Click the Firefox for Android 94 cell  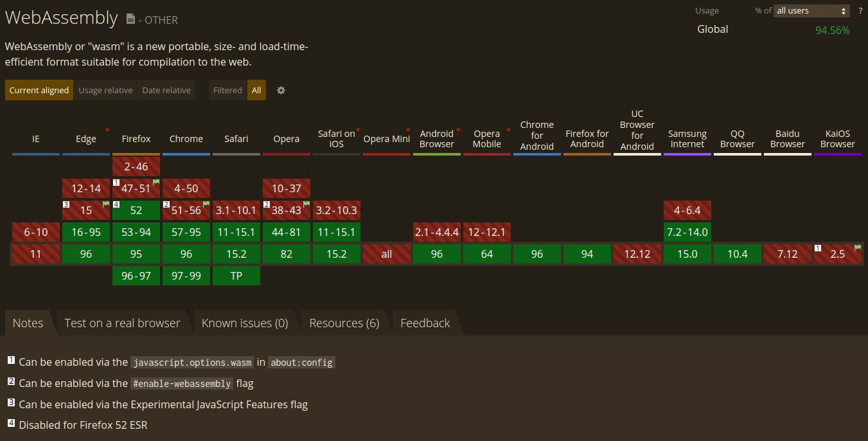point(587,254)
